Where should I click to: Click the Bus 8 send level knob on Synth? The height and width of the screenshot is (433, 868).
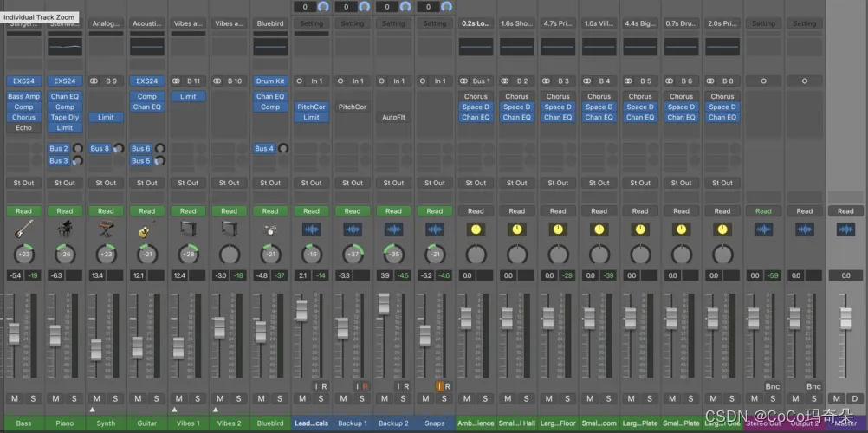click(119, 148)
